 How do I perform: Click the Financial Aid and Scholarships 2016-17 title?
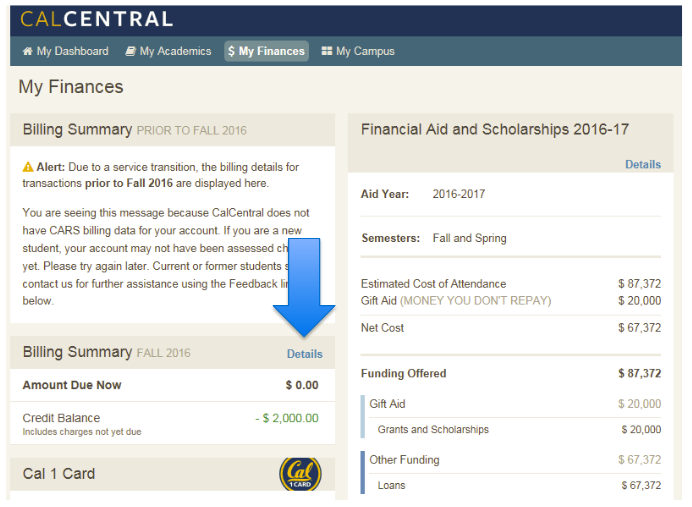[x=495, y=129]
